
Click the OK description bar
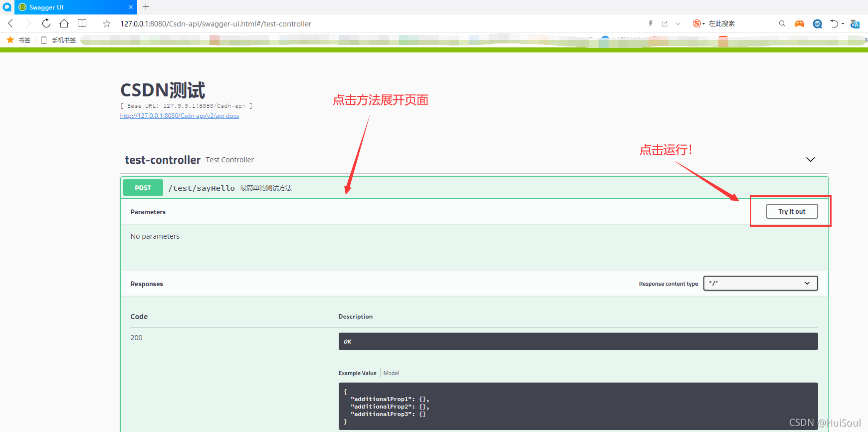click(578, 342)
